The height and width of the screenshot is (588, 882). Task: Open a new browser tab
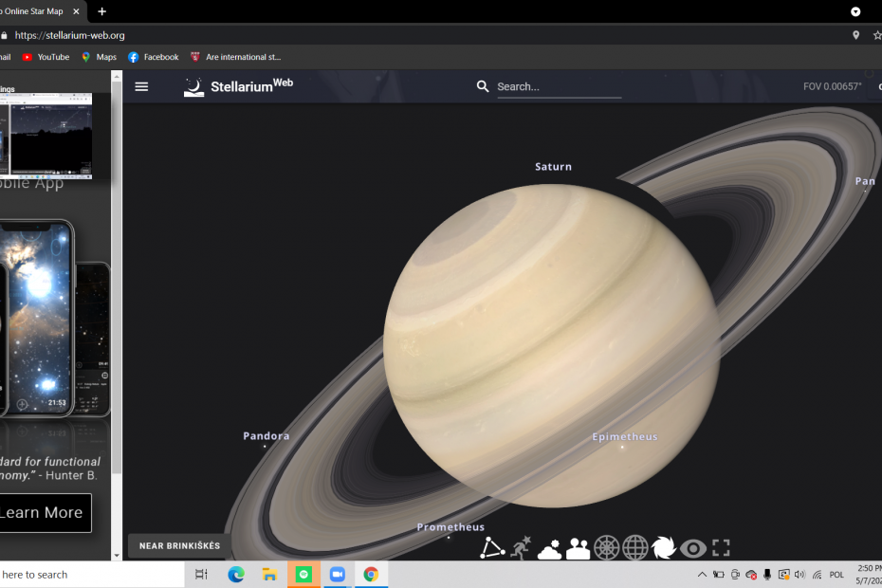tap(102, 11)
